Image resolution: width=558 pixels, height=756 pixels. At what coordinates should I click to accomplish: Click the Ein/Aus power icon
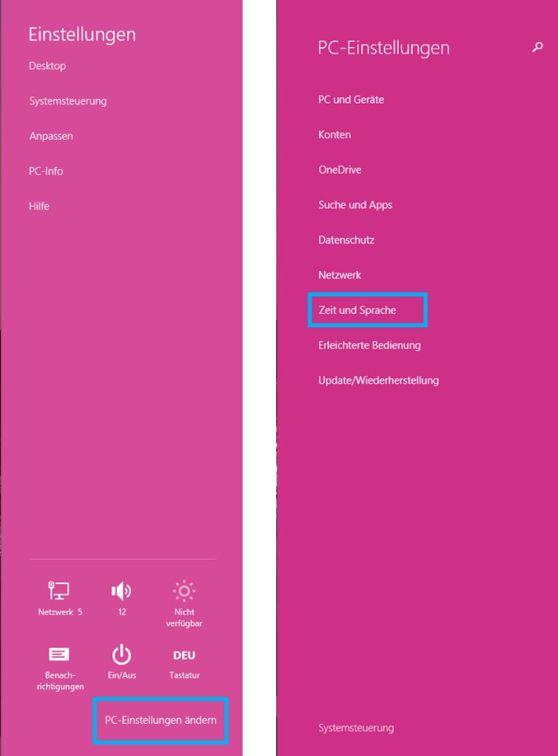click(x=122, y=654)
